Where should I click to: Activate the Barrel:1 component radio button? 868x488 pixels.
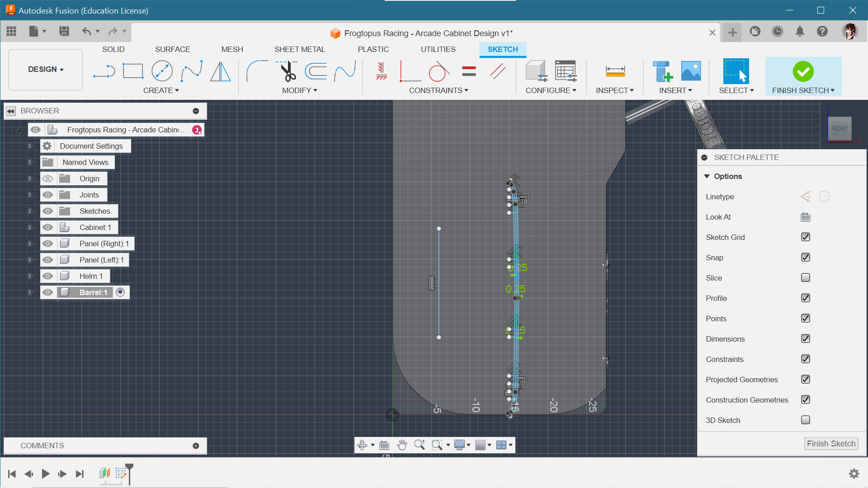pyautogui.click(x=120, y=292)
